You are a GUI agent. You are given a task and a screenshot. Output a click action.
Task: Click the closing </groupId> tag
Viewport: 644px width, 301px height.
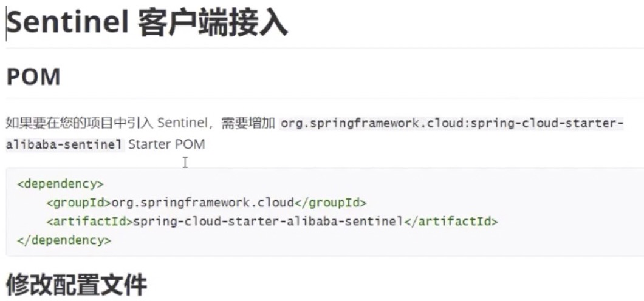click(331, 203)
